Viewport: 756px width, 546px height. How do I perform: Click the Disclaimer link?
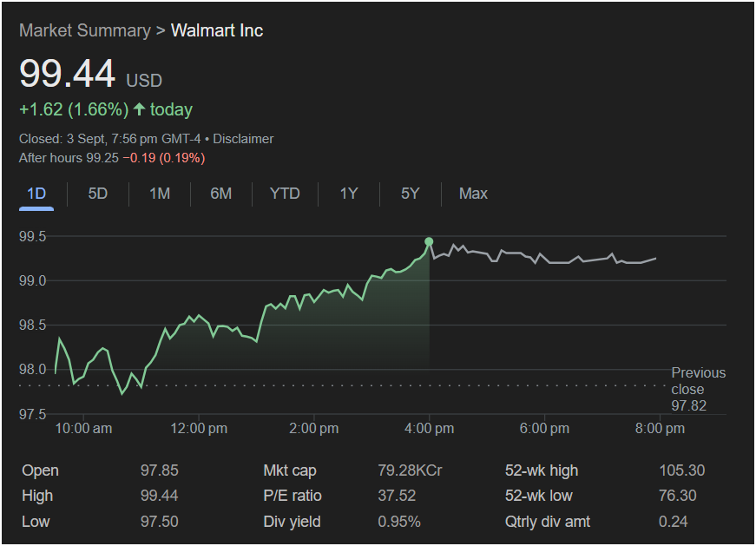pyautogui.click(x=244, y=139)
